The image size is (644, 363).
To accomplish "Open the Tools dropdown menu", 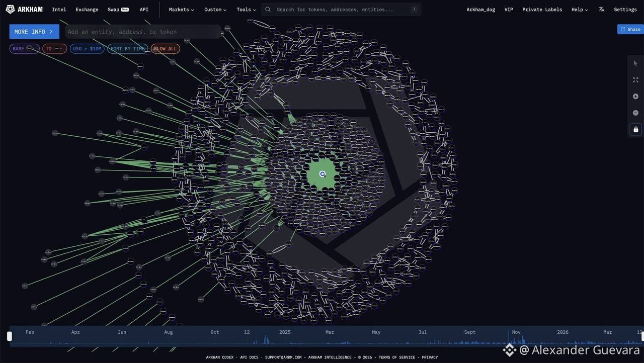I will [x=246, y=10].
